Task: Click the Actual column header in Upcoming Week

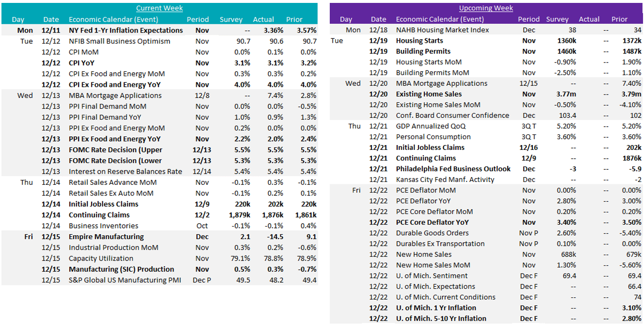Action: [x=589, y=19]
